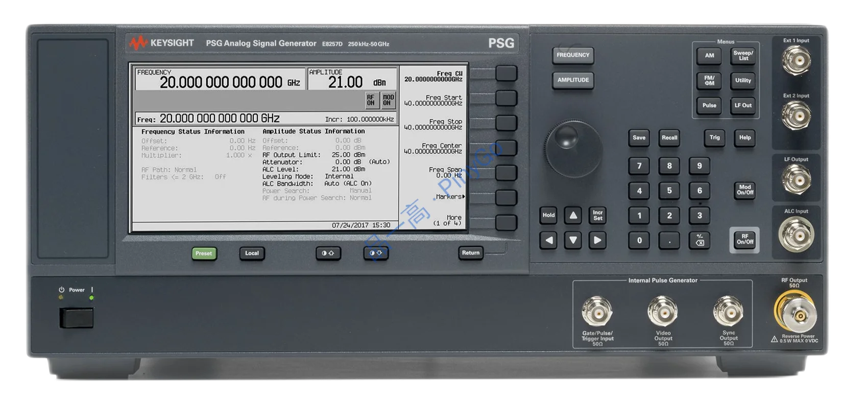Hit the Recall key
The image size is (868, 399).
(x=669, y=138)
